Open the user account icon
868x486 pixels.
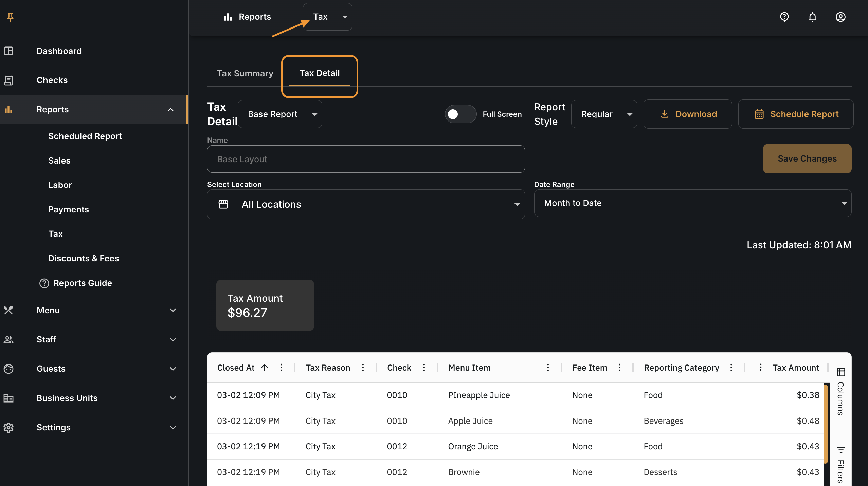coord(840,17)
